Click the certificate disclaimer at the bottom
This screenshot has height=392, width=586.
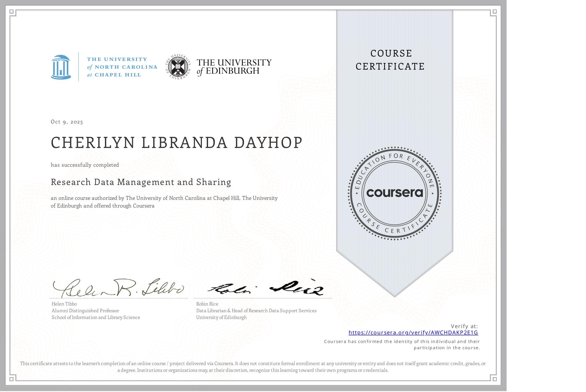[x=253, y=367]
